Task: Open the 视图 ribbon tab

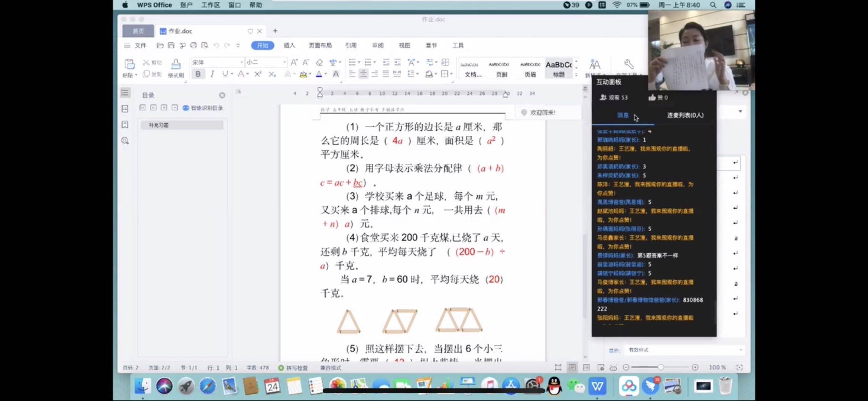Action: (x=404, y=45)
